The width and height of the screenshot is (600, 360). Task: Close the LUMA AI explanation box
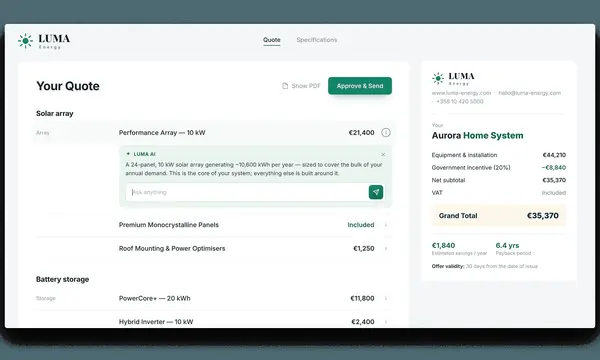point(383,154)
